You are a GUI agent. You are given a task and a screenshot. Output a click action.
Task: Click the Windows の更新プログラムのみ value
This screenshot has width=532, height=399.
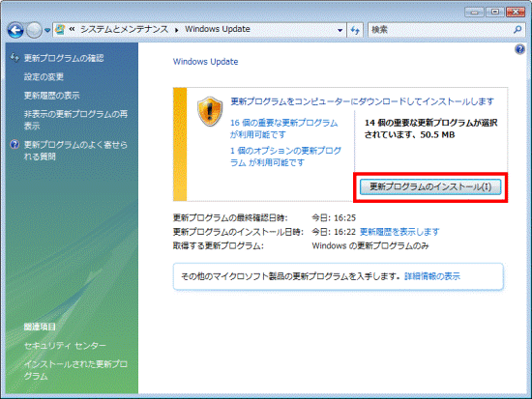[x=370, y=245]
